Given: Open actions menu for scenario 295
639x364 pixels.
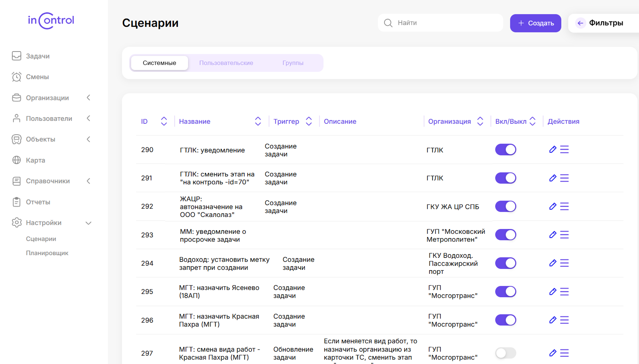Looking at the screenshot, I should pos(565,292).
